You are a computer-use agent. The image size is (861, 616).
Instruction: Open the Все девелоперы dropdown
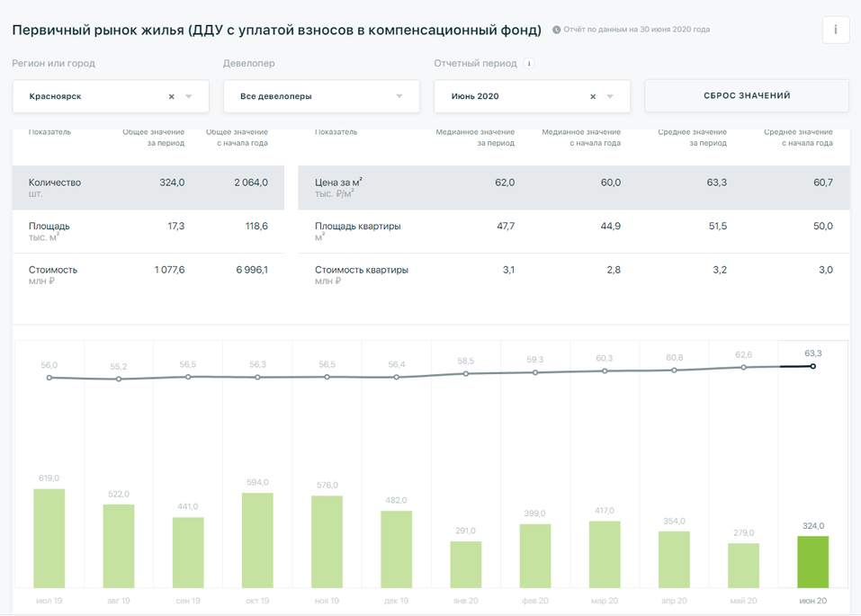[321, 96]
